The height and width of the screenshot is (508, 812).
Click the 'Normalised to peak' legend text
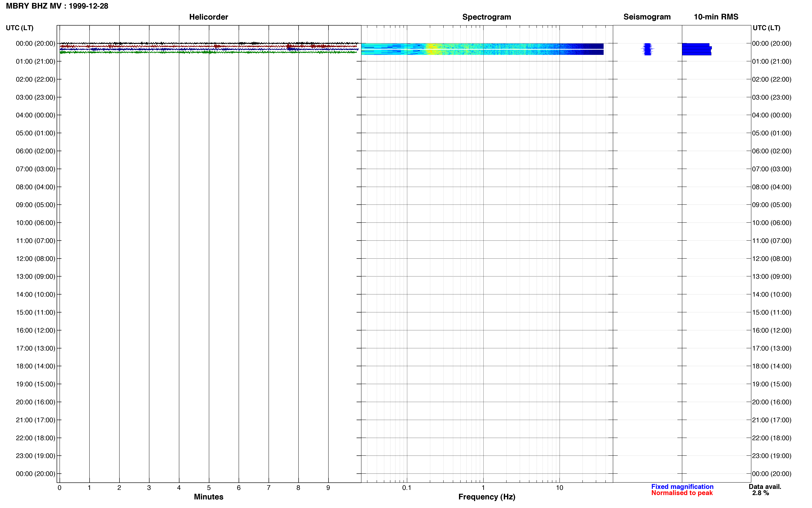682,493
